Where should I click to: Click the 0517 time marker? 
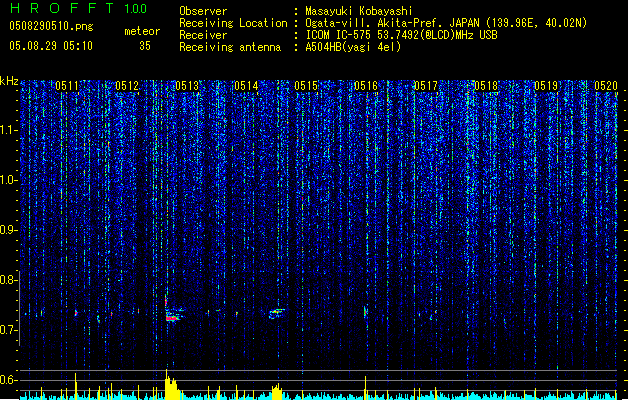426,86
